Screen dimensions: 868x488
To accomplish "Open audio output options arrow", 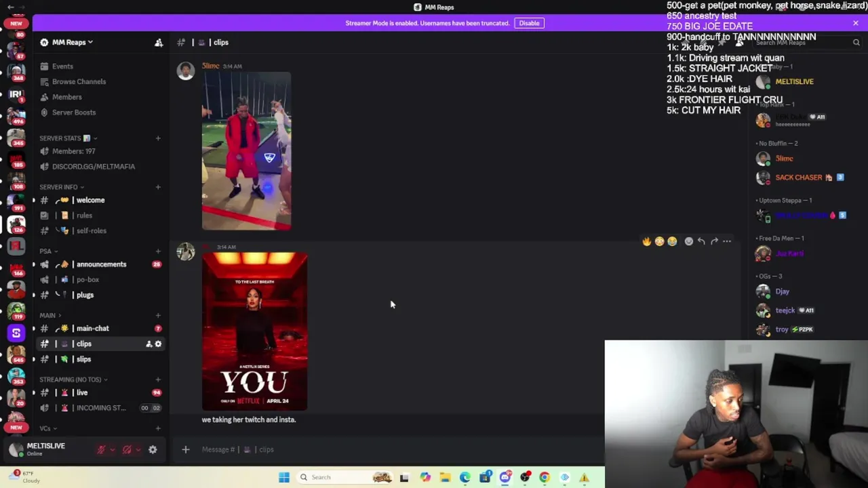I will coord(138,449).
